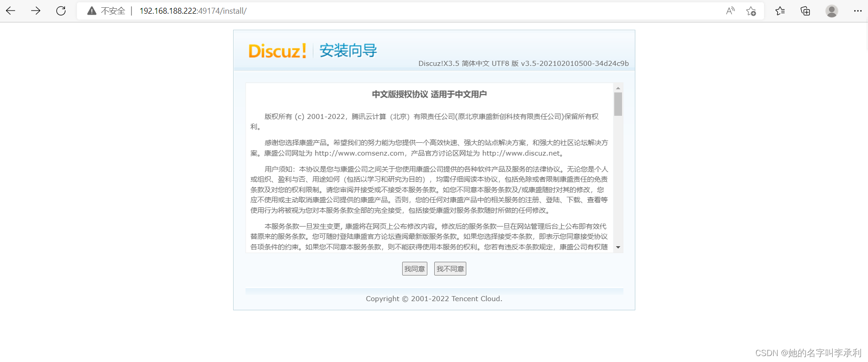Image resolution: width=868 pixels, height=362 pixels.
Task: Click the heading 中文版授权协议 适用于中文用户
Action: pos(429,94)
